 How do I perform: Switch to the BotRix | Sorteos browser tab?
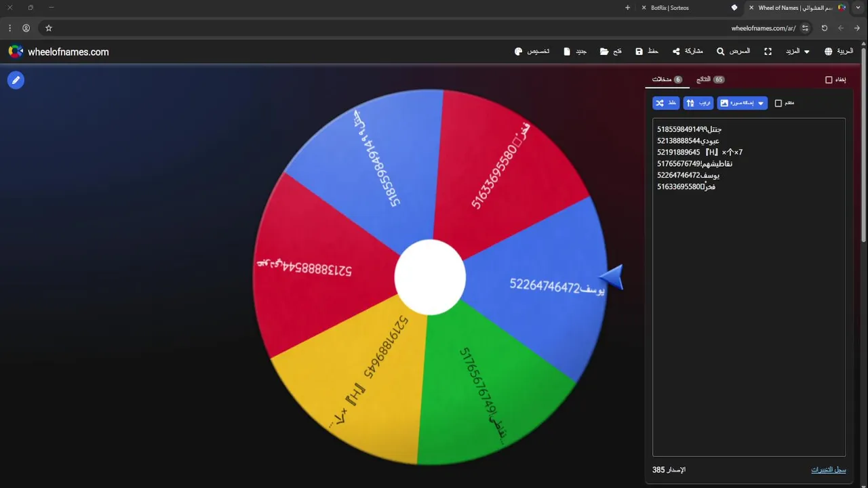coord(690,7)
